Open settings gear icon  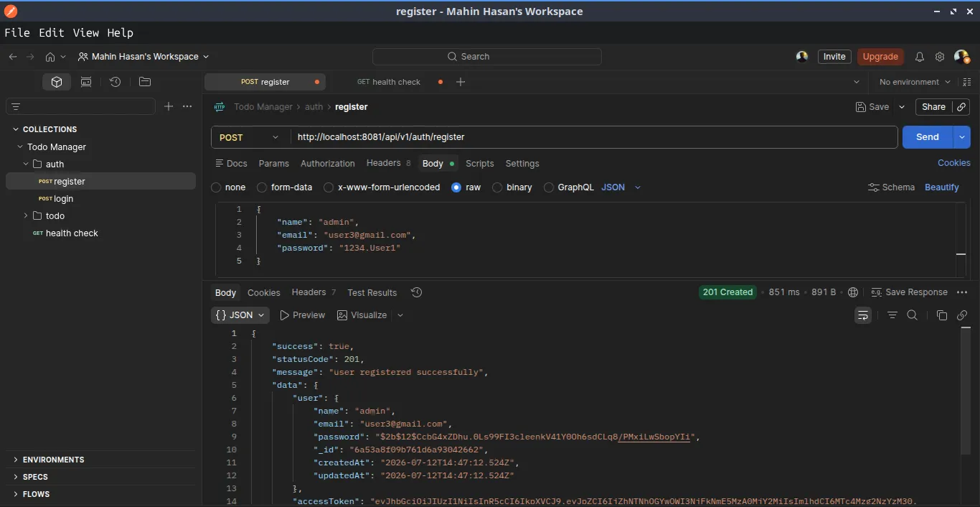940,57
